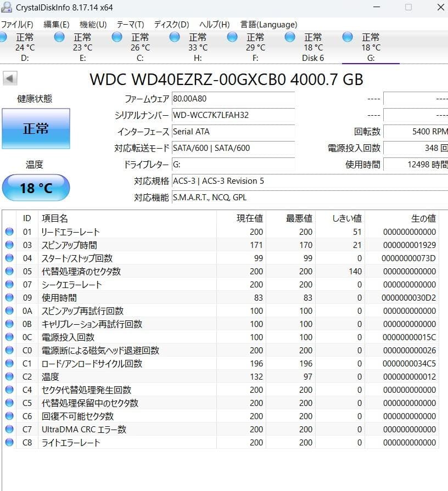Image resolution: width=448 pixels, height=491 pixels.
Task: Click status icon for row C8 ライトエラーレート
Action: [x=9, y=442]
